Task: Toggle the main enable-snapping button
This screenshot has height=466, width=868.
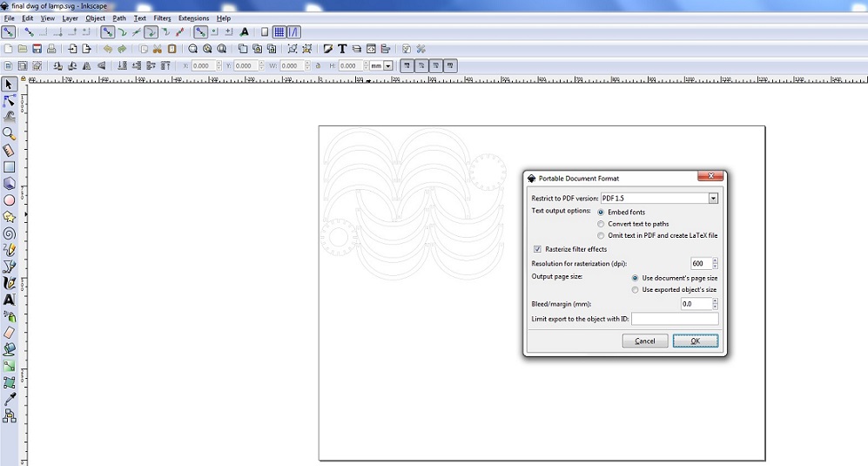Action: pyautogui.click(x=9, y=32)
